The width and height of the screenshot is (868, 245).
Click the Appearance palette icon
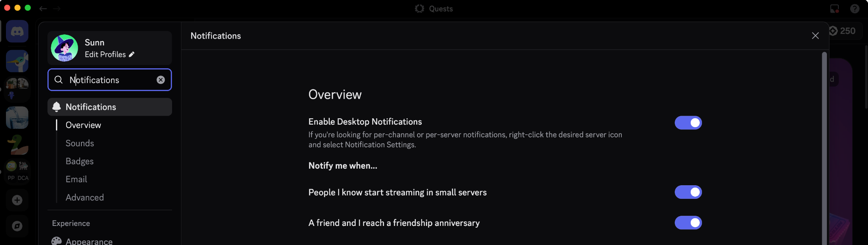pyautogui.click(x=56, y=241)
